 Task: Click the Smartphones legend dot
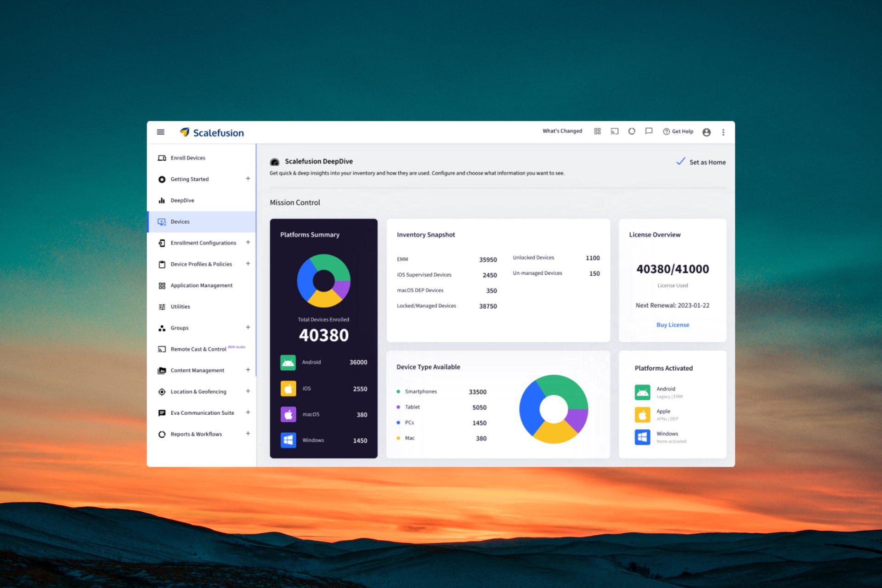pyautogui.click(x=398, y=392)
